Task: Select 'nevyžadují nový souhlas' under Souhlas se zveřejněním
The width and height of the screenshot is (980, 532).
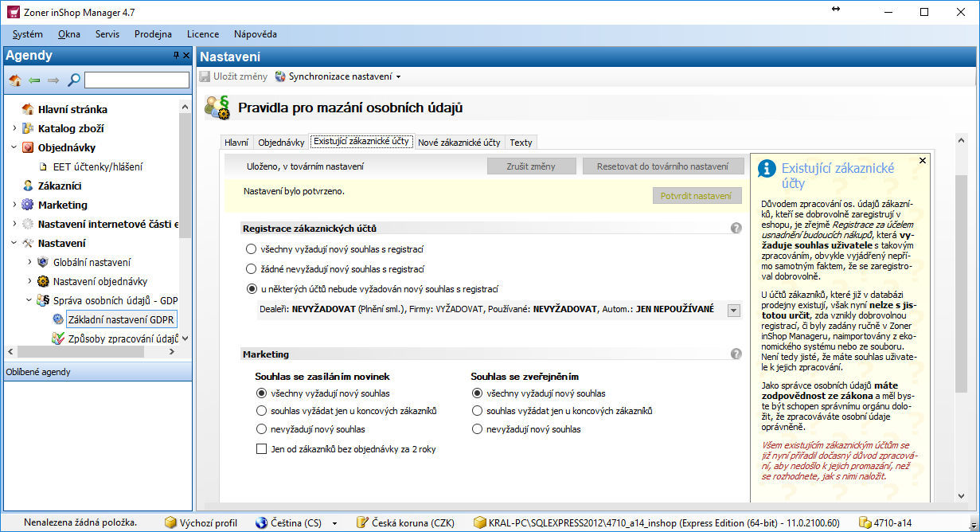Action: [477, 429]
